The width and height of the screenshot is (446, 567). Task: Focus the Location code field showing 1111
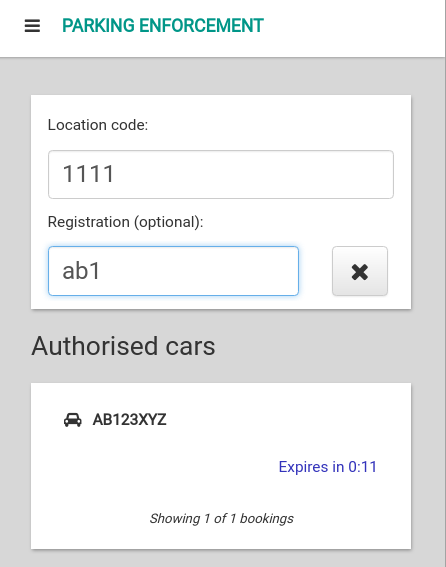coord(221,174)
